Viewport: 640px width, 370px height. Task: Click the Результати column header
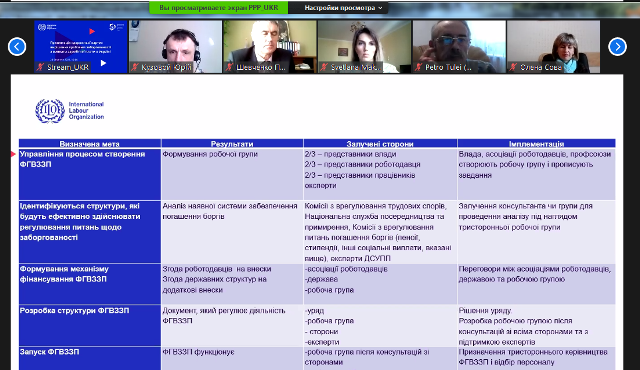[x=232, y=144]
